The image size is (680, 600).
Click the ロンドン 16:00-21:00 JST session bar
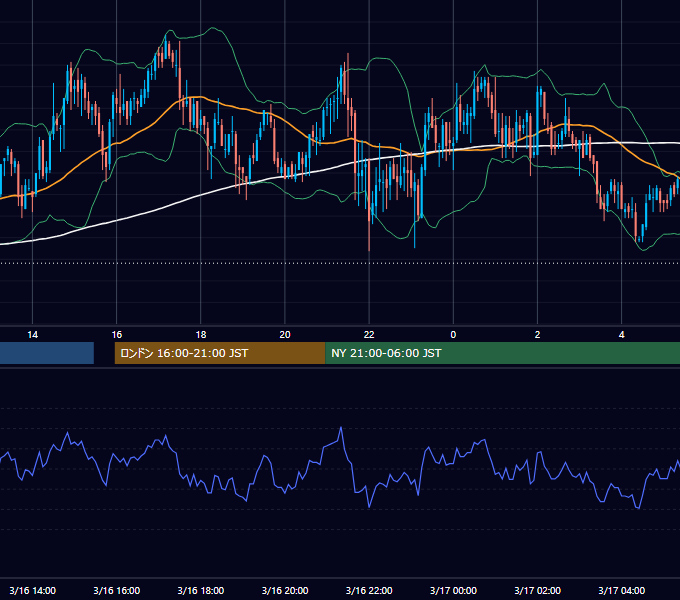(220, 353)
